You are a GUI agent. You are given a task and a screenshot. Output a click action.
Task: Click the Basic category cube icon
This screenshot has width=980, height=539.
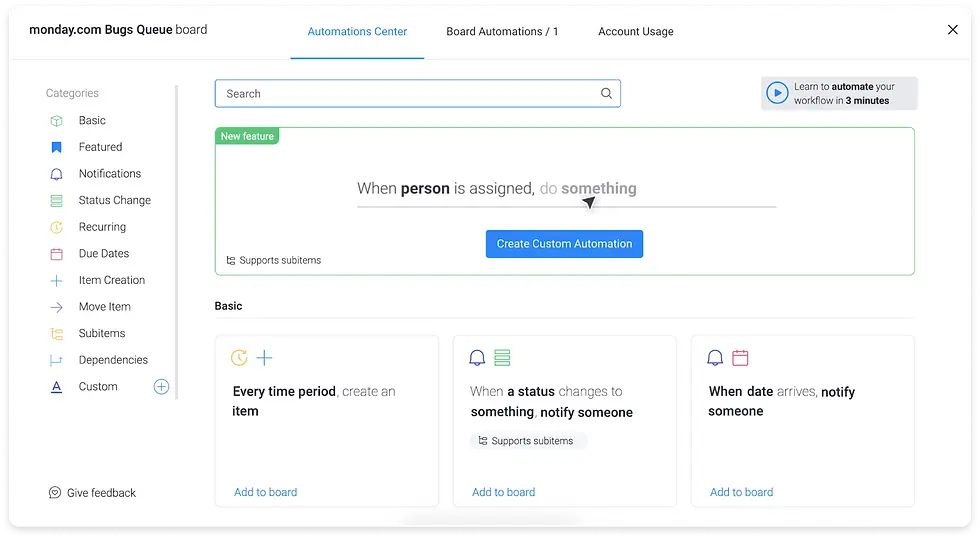pos(57,121)
